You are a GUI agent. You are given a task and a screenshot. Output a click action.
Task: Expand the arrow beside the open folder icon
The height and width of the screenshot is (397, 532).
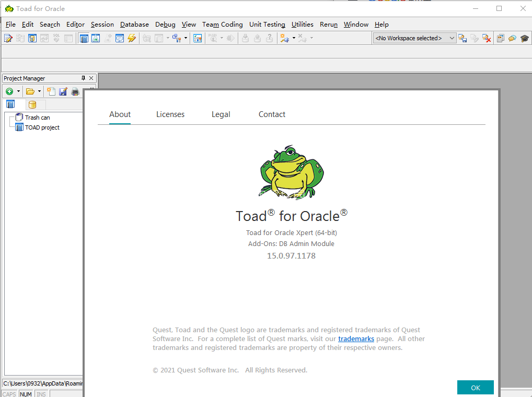tap(39, 91)
